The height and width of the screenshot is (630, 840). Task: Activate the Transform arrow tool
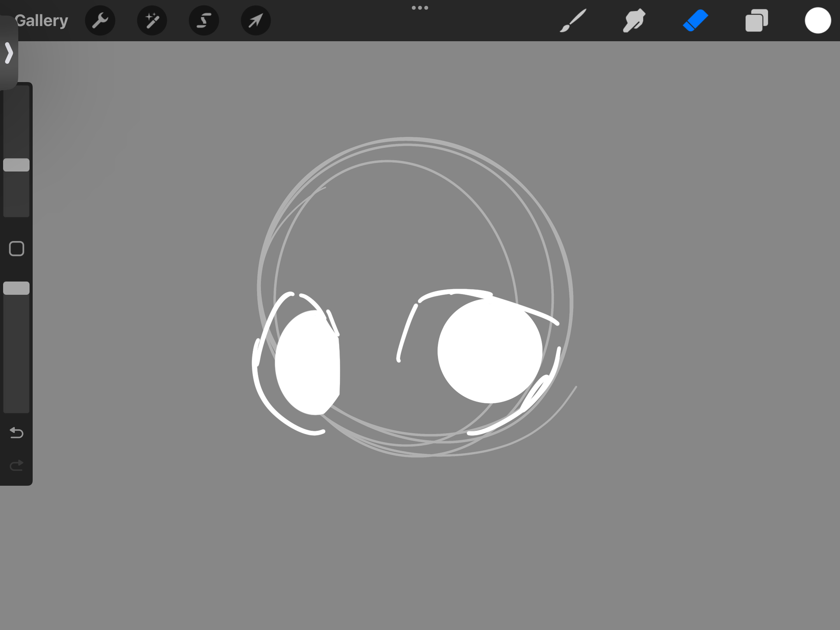pyautogui.click(x=256, y=21)
